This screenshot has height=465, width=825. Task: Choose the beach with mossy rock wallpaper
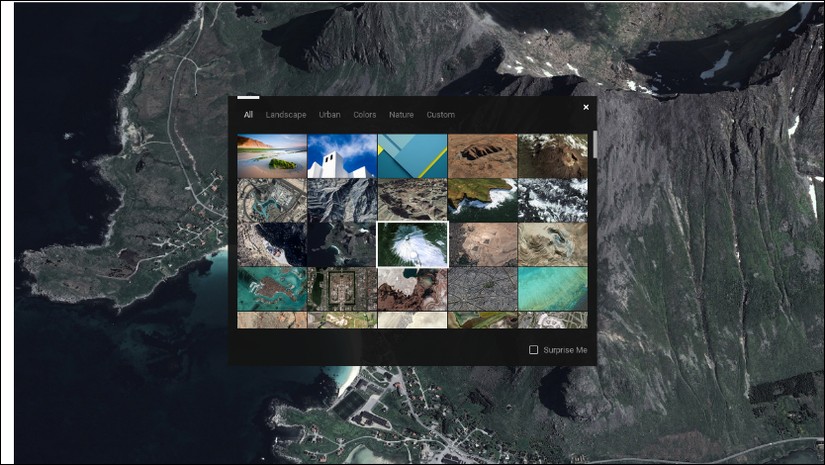click(272, 156)
